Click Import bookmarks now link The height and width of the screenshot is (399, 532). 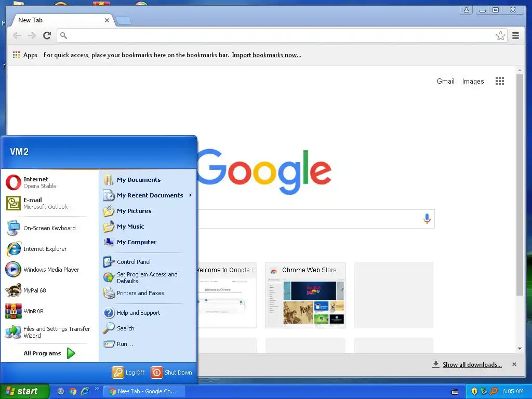(267, 55)
